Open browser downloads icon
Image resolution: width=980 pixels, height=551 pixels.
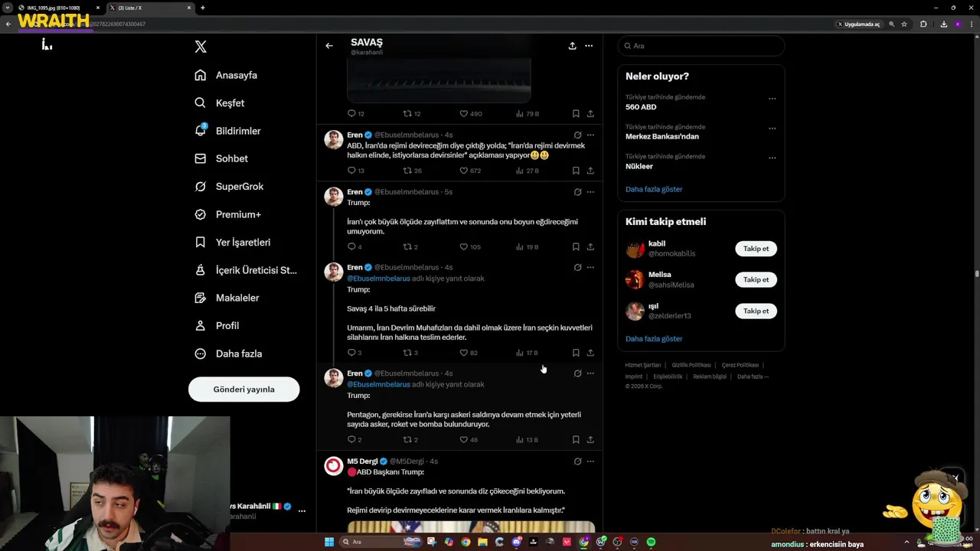(x=943, y=24)
